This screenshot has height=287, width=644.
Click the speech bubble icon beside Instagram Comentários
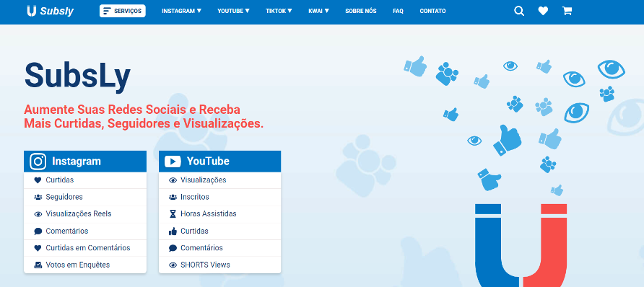(38, 231)
